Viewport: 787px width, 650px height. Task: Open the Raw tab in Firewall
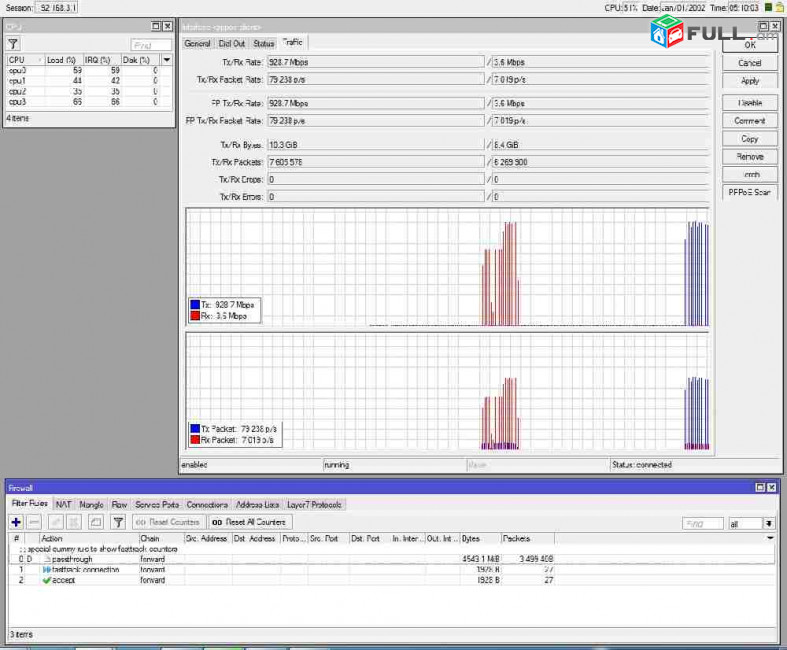click(x=119, y=504)
